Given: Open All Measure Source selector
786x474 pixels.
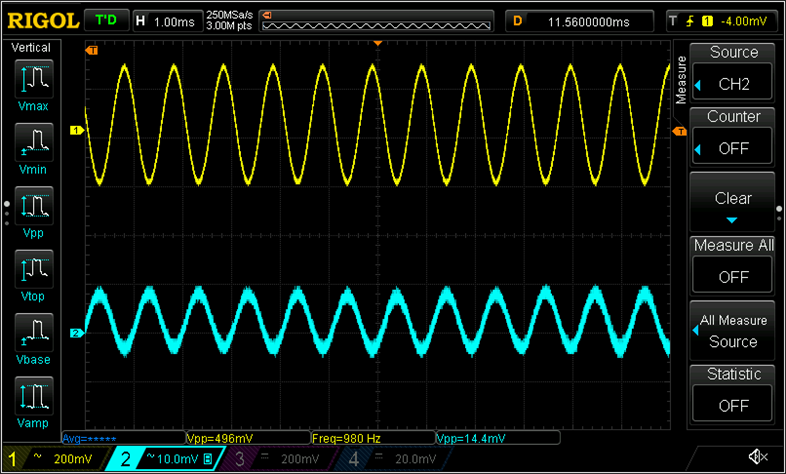Looking at the screenshot, I should (x=733, y=331).
